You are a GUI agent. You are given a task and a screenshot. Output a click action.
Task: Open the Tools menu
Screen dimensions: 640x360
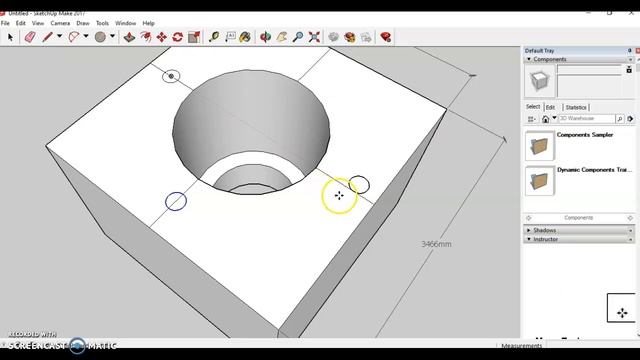coord(102,23)
